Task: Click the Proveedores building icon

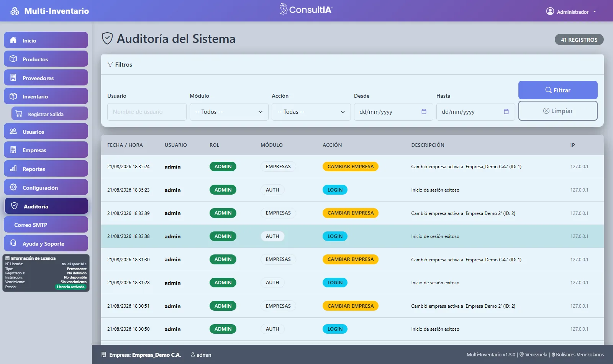Action: pos(13,78)
